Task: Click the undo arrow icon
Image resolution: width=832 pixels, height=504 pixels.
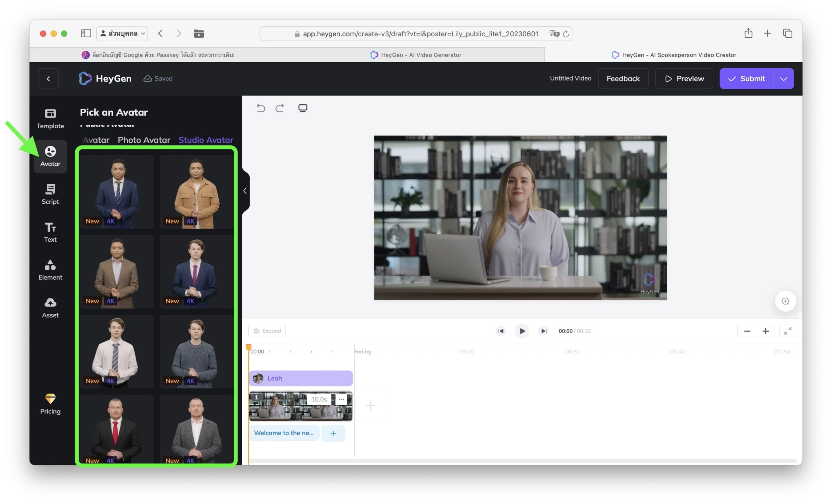Action: 261,108
